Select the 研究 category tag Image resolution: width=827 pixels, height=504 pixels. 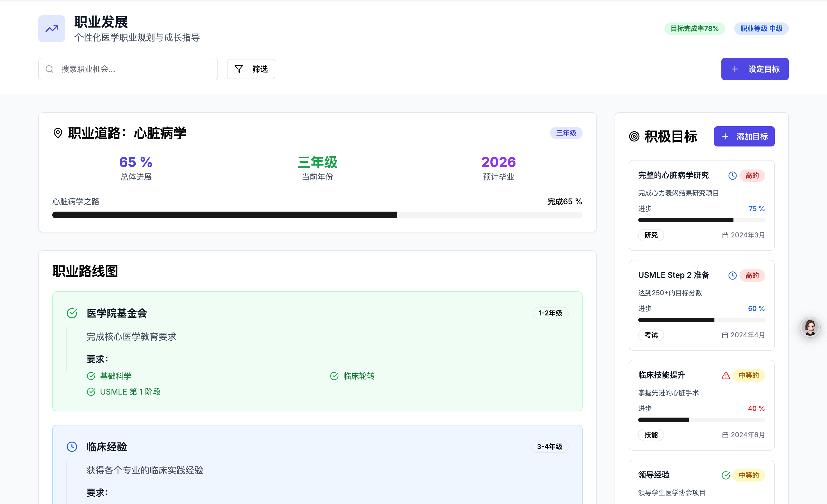pyautogui.click(x=651, y=235)
